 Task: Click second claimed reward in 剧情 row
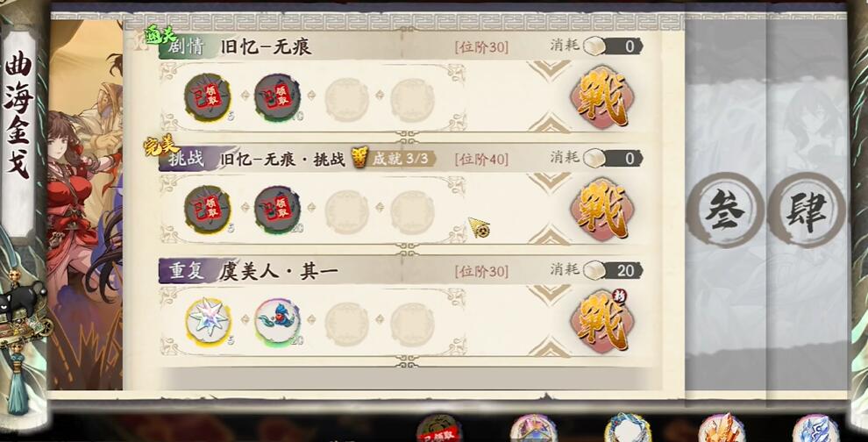[277, 98]
